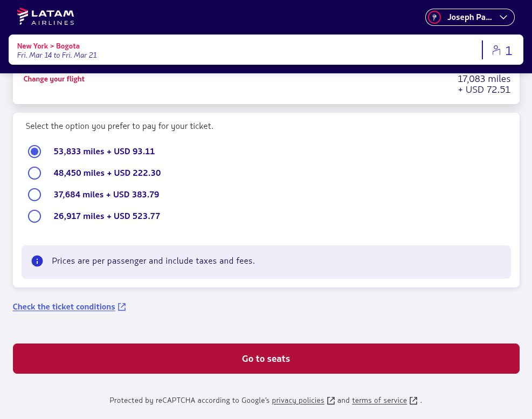Open Google's privacy policies link

298,400
